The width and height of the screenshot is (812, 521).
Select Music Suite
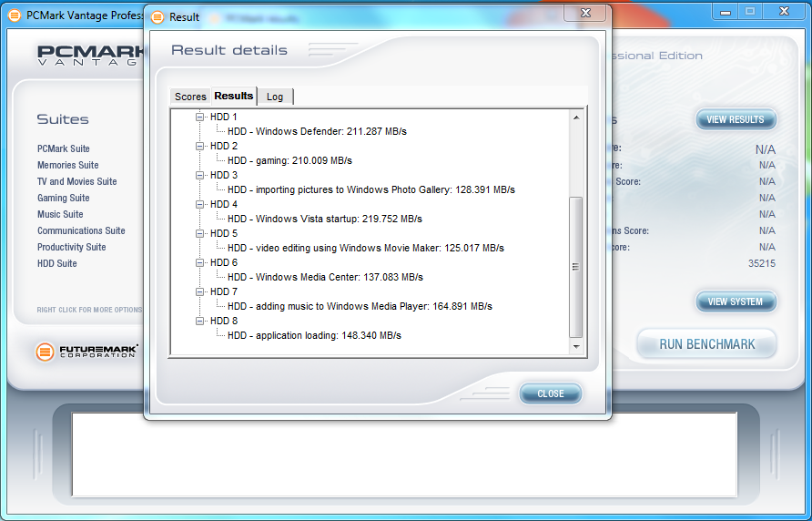[60, 214]
